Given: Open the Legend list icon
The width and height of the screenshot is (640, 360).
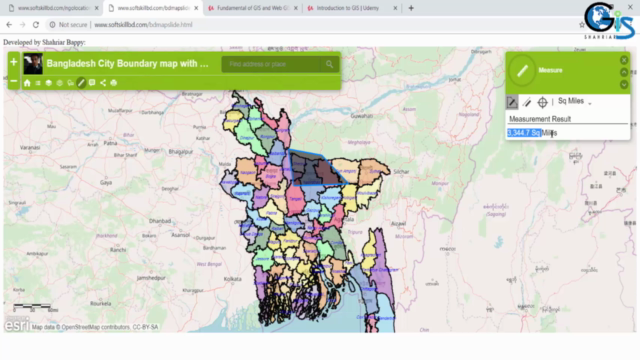Looking at the screenshot, I should (38, 83).
